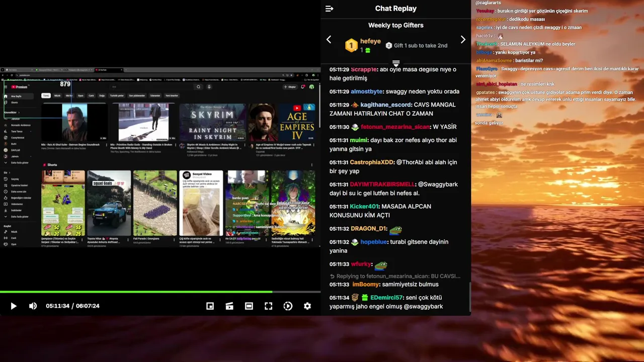Click username EDemirci57 in chat
Viewport: 644px width, 362px height.
pyautogui.click(x=386, y=298)
